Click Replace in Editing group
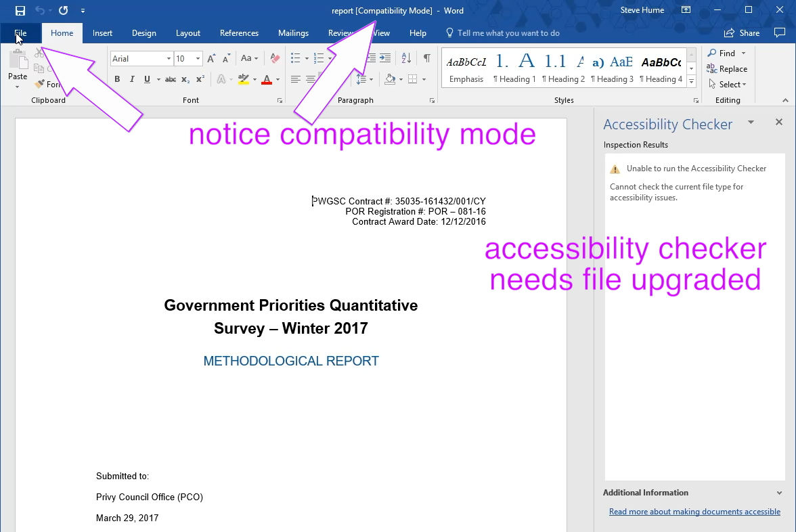This screenshot has height=532, width=796. pos(727,69)
